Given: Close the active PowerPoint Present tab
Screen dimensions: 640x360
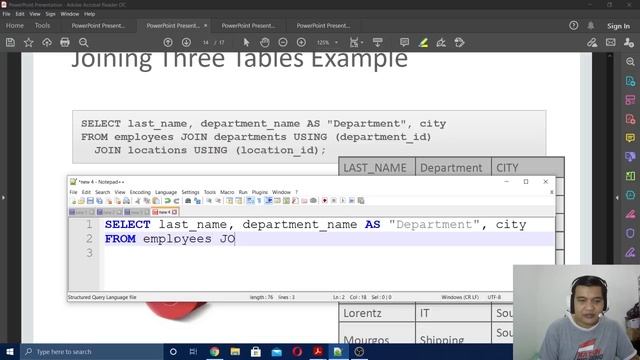Looking at the screenshot, I should click(205, 25).
